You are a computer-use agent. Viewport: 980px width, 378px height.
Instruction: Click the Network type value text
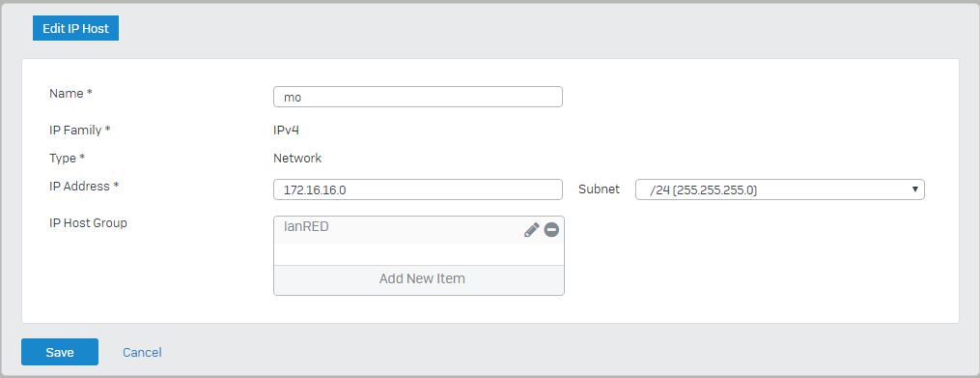297,159
